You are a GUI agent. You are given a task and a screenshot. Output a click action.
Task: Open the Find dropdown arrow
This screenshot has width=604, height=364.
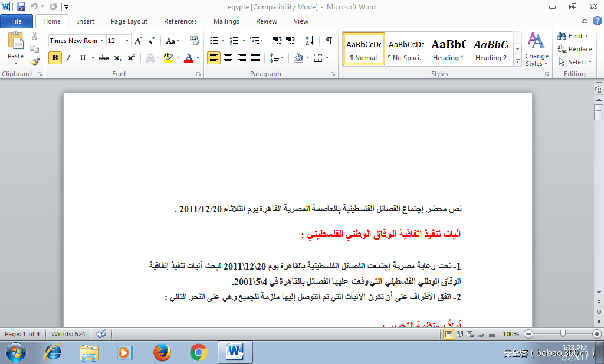(586, 36)
